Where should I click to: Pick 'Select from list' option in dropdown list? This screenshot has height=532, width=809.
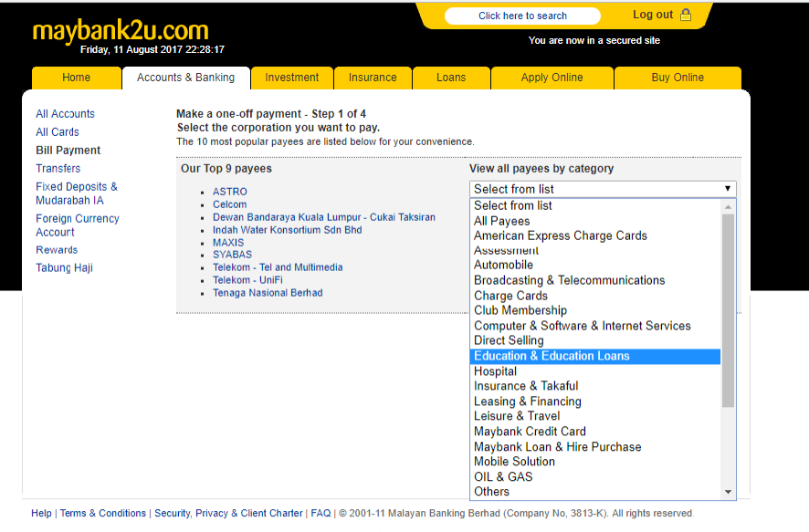595,205
